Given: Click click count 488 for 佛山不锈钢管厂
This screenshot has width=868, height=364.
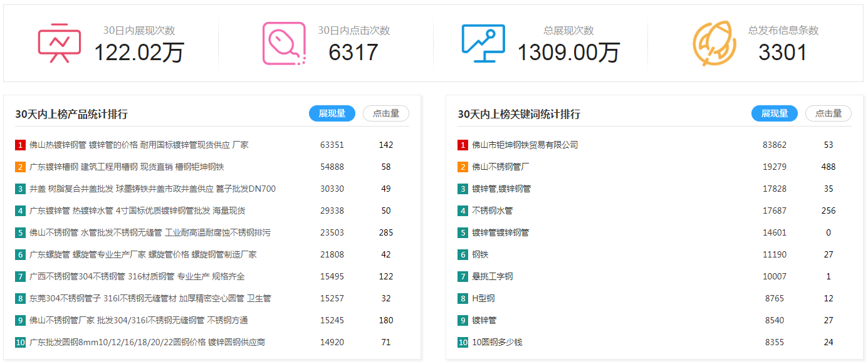Looking at the screenshot, I should 829,167.
